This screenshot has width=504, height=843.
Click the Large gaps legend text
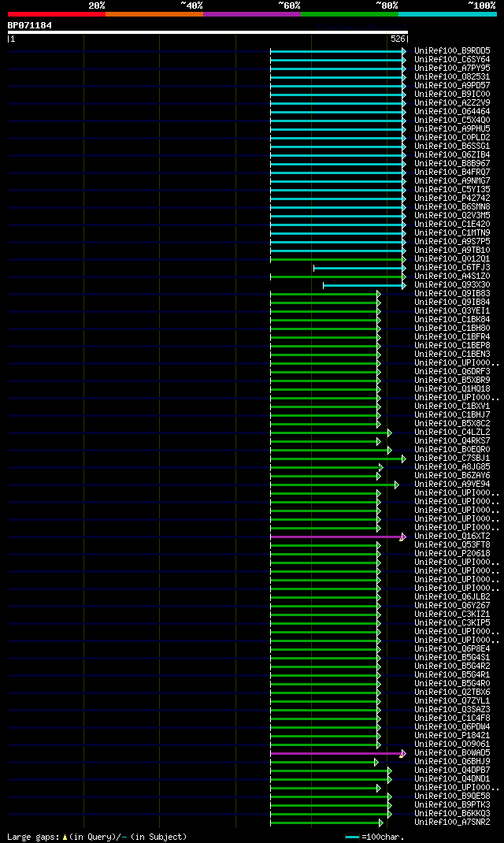[97, 837]
